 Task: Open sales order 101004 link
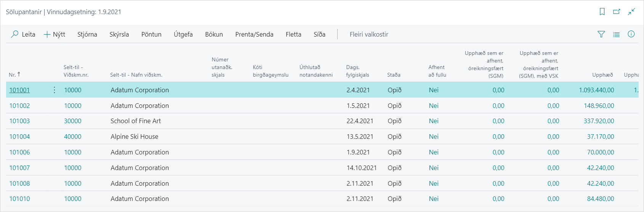point(19,137)
